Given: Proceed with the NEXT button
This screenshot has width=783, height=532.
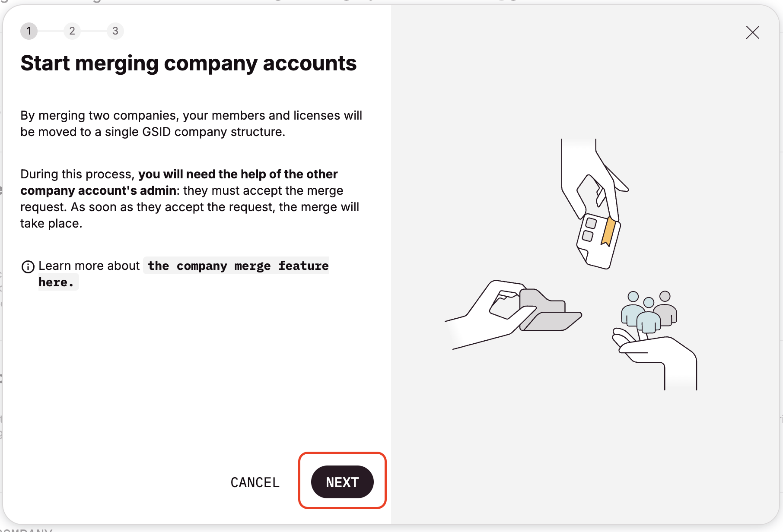Looking at the screenshot, I should click(x=342, y=482).
